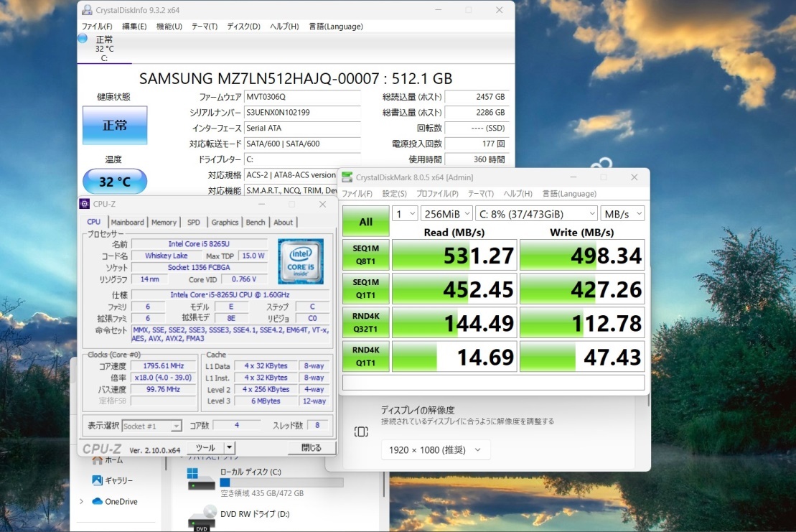Click the core speed value 1795.61 MHz
The image size is (796, 532).
pyautogui.click(x=164, y=365)
